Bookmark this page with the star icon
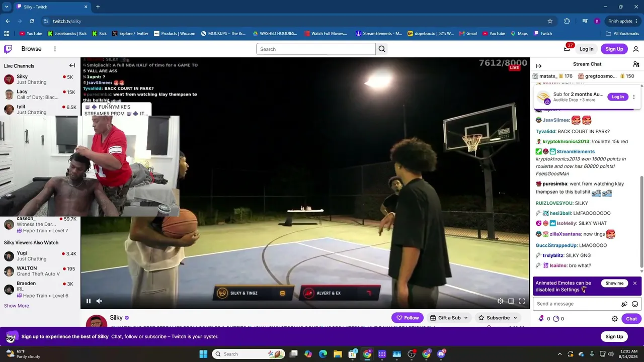644x362 pixels. click(550, 21)
